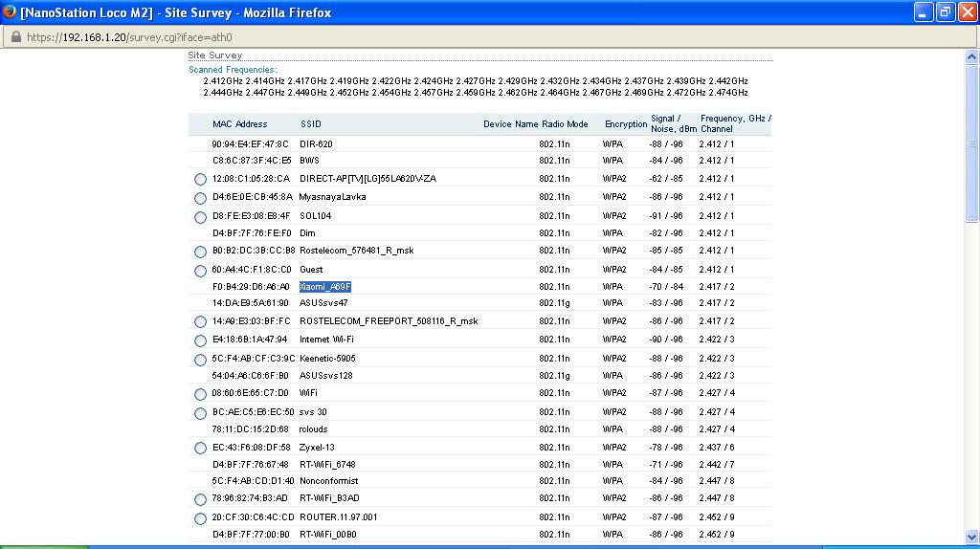980x549 pixels.
Task: Click the ASUSsvs47 SSID entry
Action: 323,303
